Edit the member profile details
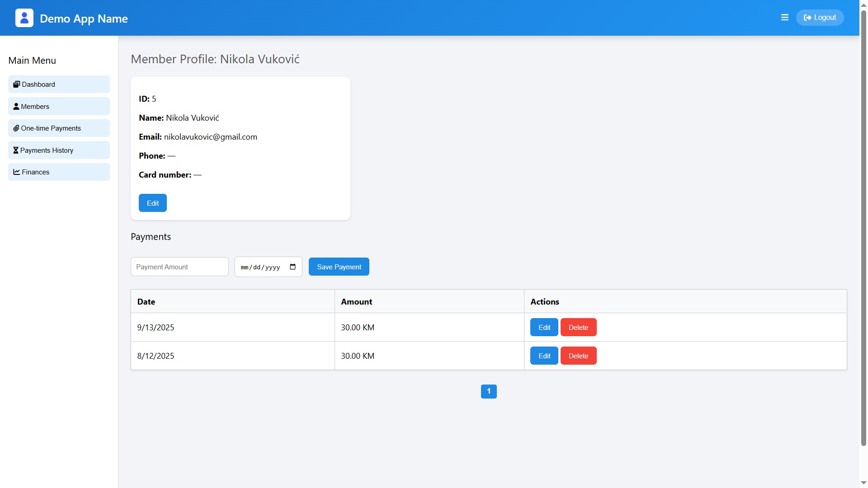 [x=152, y=203]
